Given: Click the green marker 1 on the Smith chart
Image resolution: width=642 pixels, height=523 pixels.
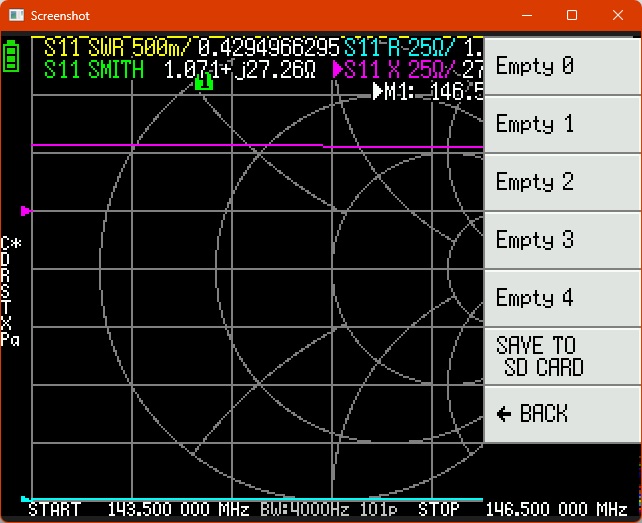Looking at the screenshot, I should tap(204, 84).
